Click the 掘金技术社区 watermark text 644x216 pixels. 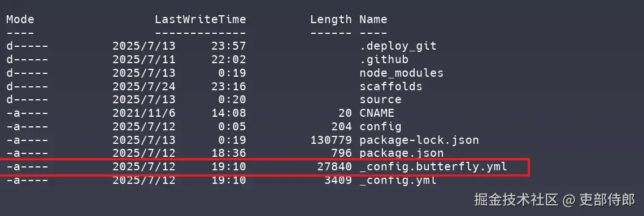(x=516, y=200)
